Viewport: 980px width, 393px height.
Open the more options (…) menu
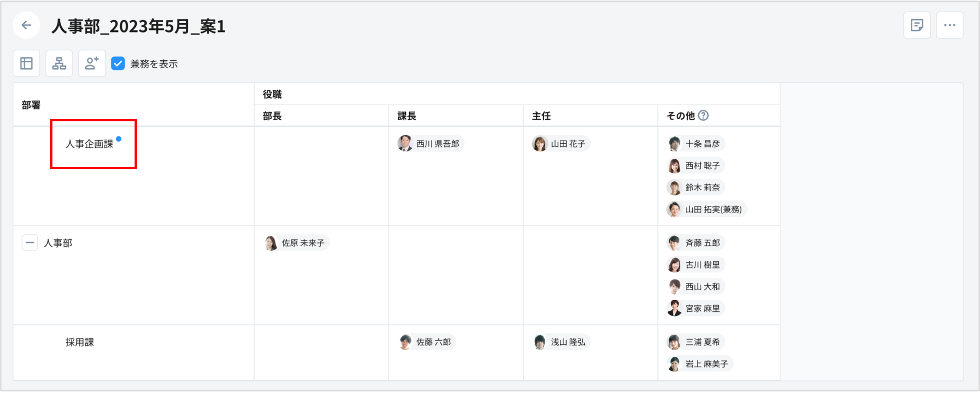point(950,25)
